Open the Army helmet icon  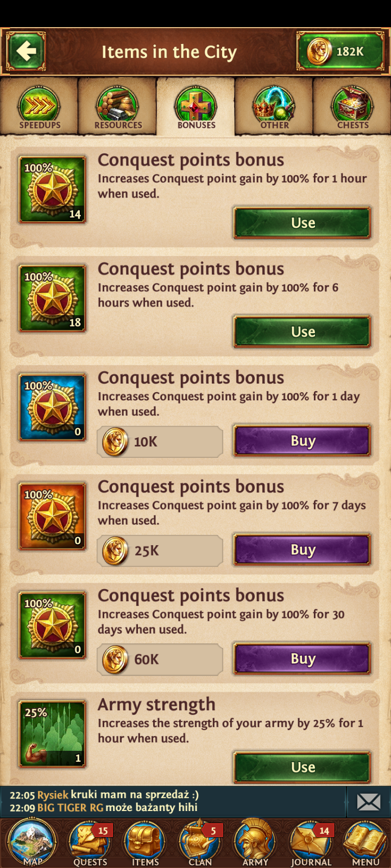pyautogui.click(x=255, y=843)
